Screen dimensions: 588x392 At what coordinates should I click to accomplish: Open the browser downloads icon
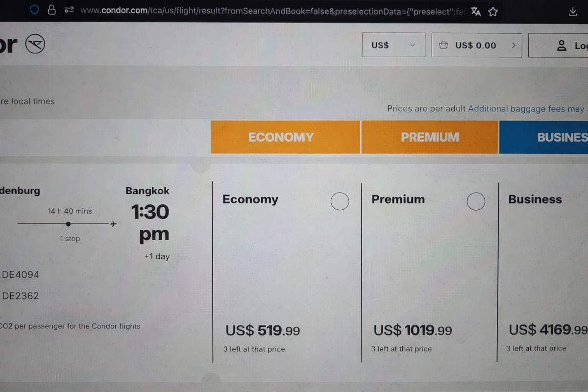point(572,12)
